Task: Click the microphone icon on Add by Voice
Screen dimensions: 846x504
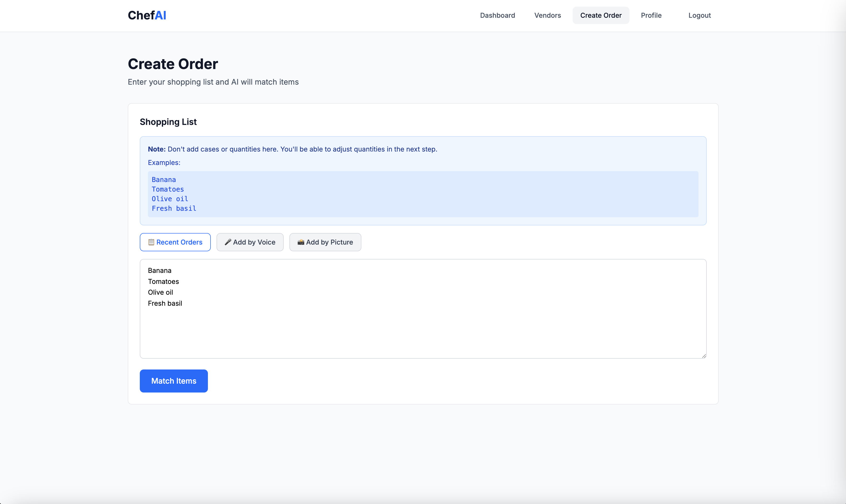Action: coord(228,242)
